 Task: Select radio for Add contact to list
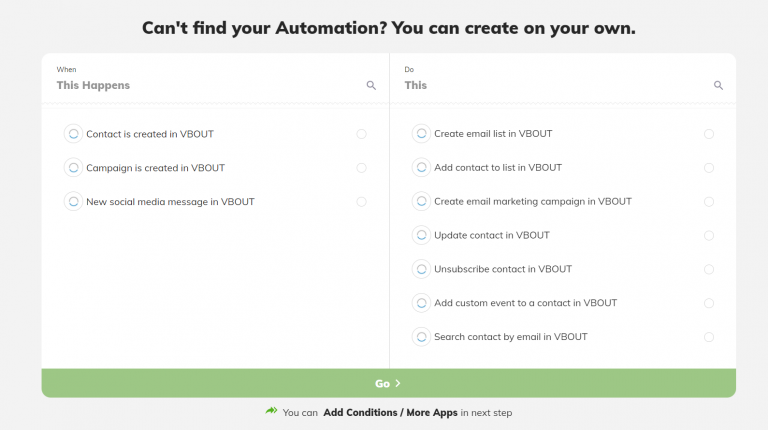pyautogui.click(x=709, y=168)
